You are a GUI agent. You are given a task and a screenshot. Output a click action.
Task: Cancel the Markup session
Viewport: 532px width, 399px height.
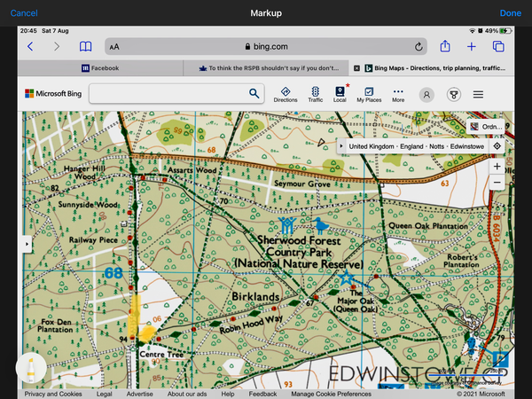tap(24, 13)
